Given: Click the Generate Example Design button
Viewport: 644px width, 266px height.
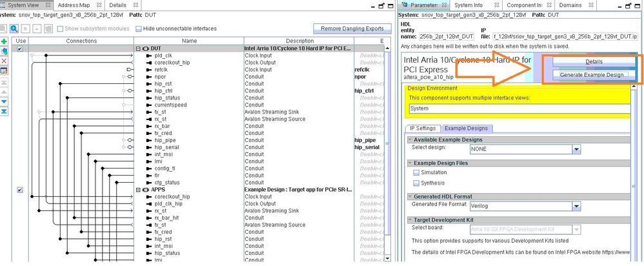Looking at the screenshot, I should click(592, 74).
